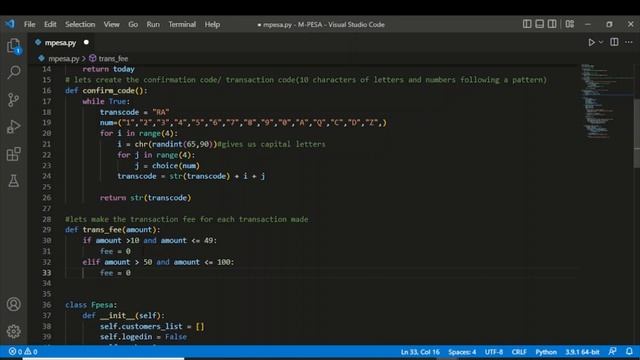The height and width of the screenshot is (360, 640).
Task: Click '#gives us capital letters' comment
Action: [271, 144]
